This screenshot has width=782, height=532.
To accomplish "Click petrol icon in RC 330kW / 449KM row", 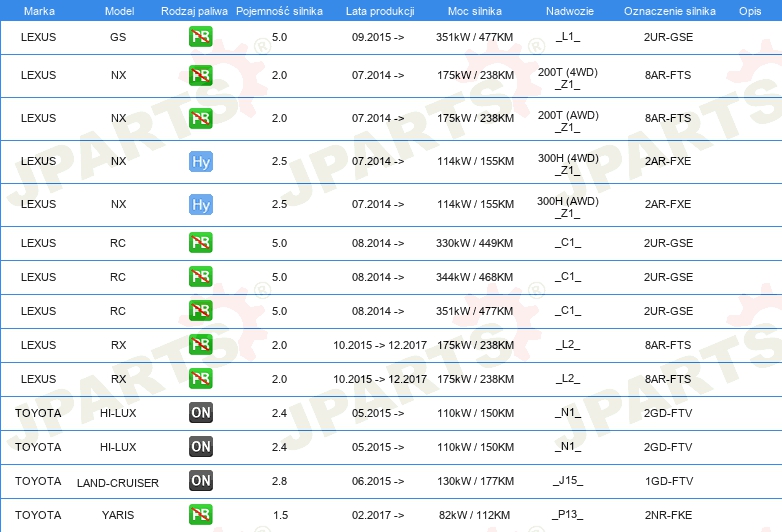I will tap(200, 243).
